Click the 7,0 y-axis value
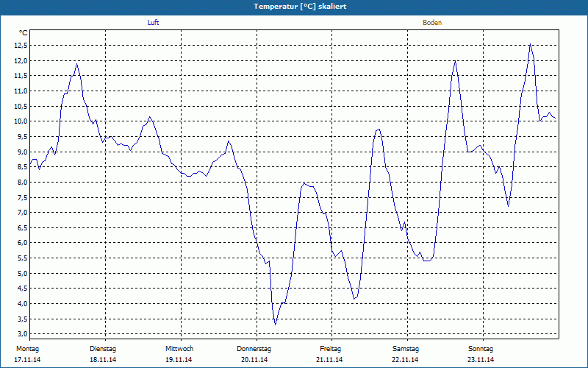This screenshot has height=368, width=588. pyautogui.click(x=23, y=213)
